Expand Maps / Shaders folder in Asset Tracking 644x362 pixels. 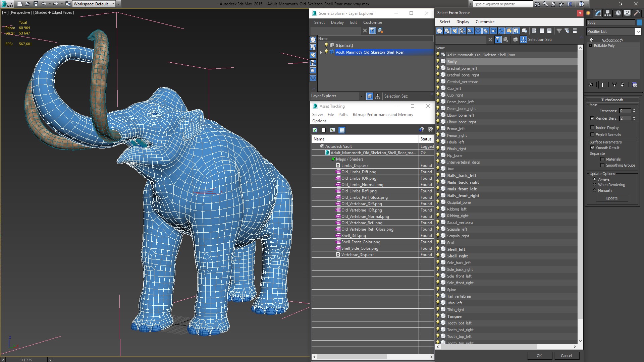(x=333, y=159)
